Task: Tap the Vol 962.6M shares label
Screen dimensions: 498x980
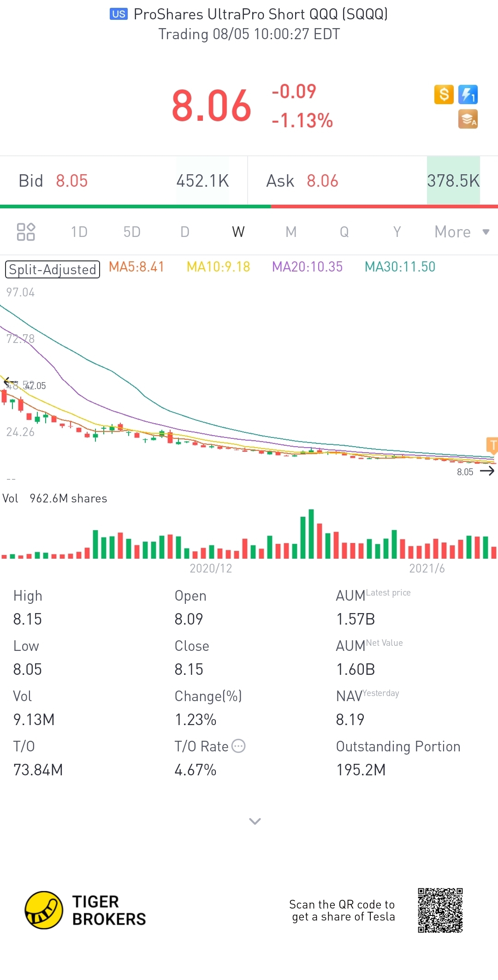Action: (x=55, y=498)
